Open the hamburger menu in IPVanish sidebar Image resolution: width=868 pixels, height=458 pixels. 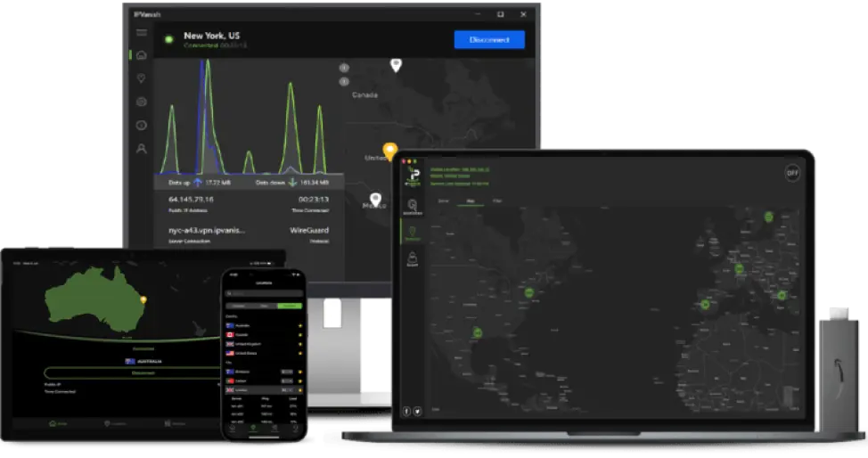141,33
